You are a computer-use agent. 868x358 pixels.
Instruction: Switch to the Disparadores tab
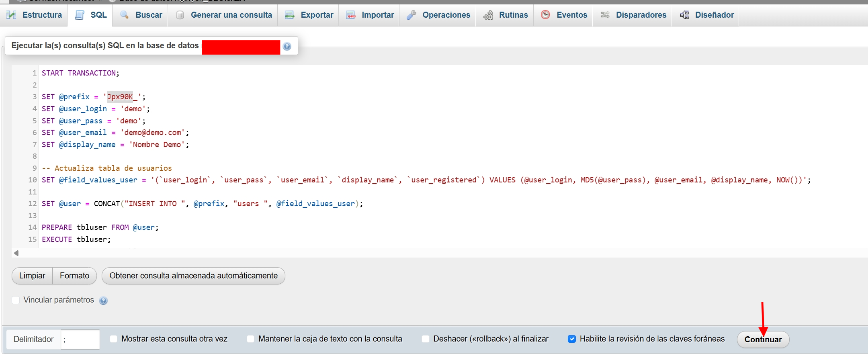641,15
